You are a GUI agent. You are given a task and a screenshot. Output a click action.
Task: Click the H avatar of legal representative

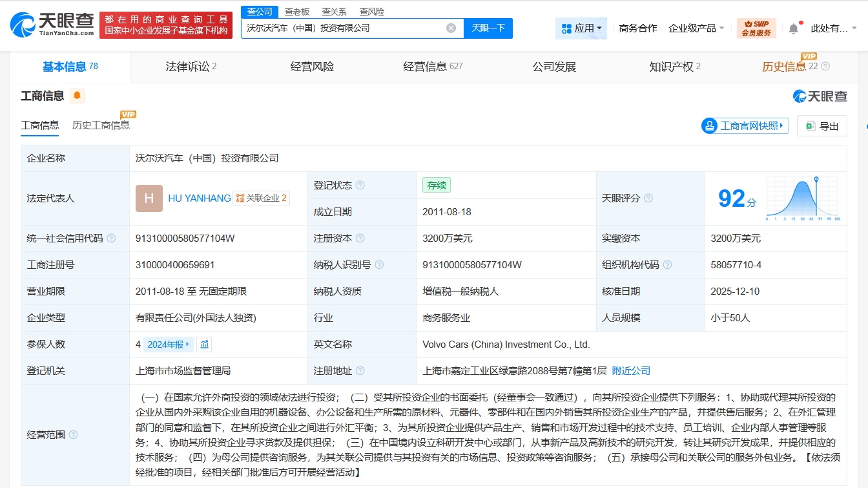pyautogui.click(x=149, y=198)
